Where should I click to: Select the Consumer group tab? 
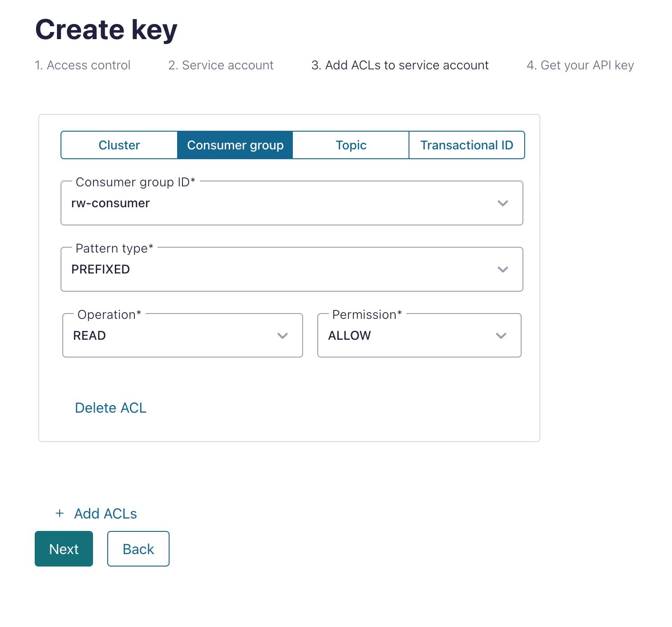(235, 145)
